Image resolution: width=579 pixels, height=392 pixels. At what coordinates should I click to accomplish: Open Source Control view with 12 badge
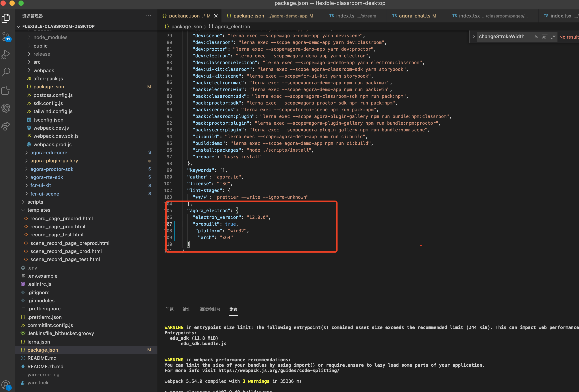tap(6, 36)
